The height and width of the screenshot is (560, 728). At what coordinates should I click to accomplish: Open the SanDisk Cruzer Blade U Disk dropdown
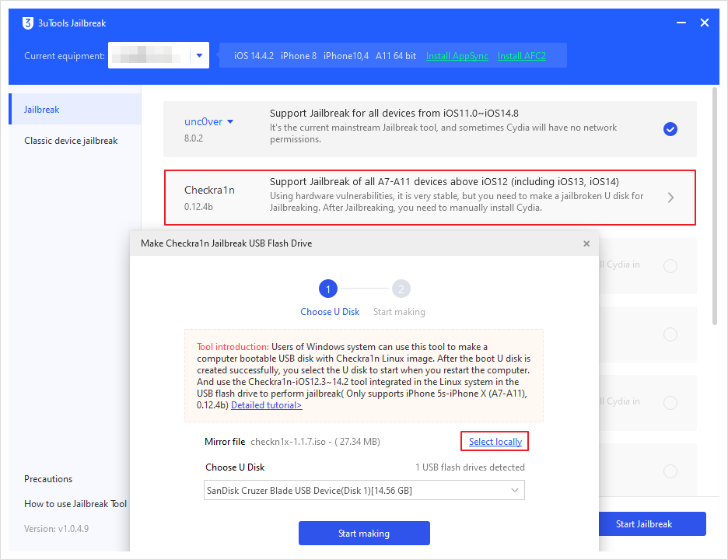[x=364, y=490]
